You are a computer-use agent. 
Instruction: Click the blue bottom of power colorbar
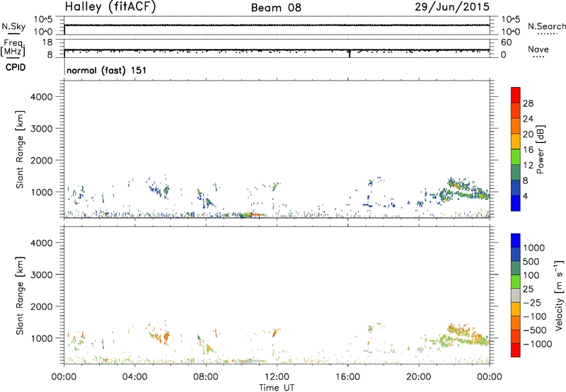516,204
